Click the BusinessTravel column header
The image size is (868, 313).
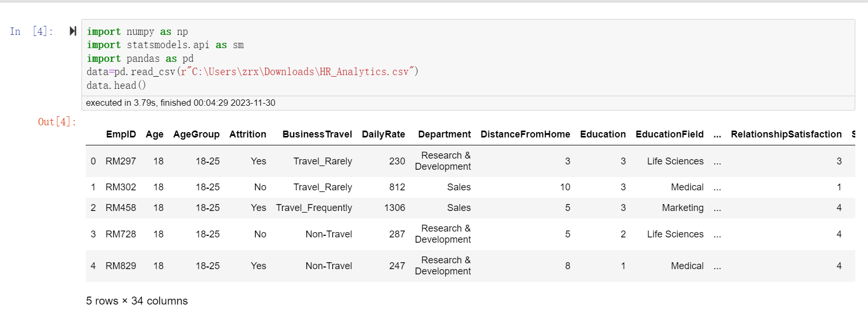tap(317, 134)
